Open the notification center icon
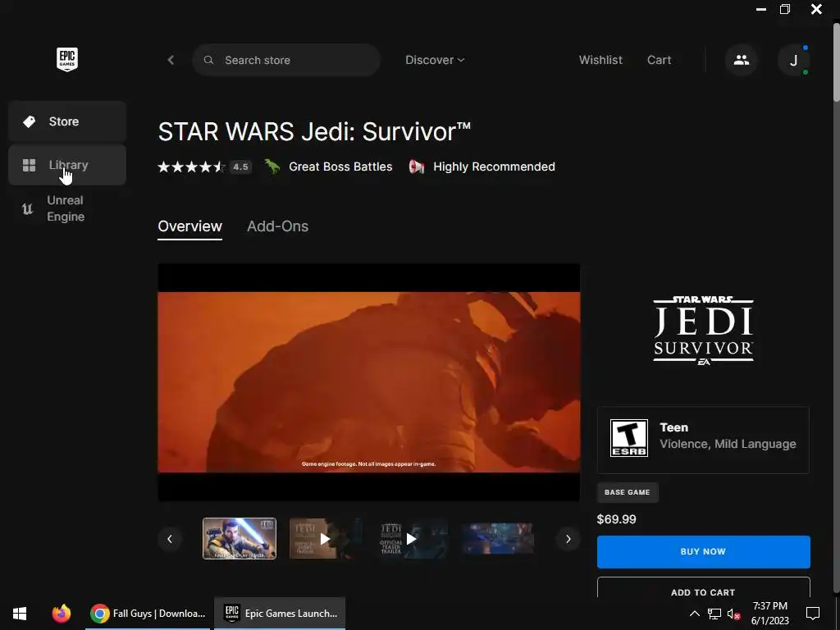The height and width of the screenshot is (630, 840). [x=813, y=614]
